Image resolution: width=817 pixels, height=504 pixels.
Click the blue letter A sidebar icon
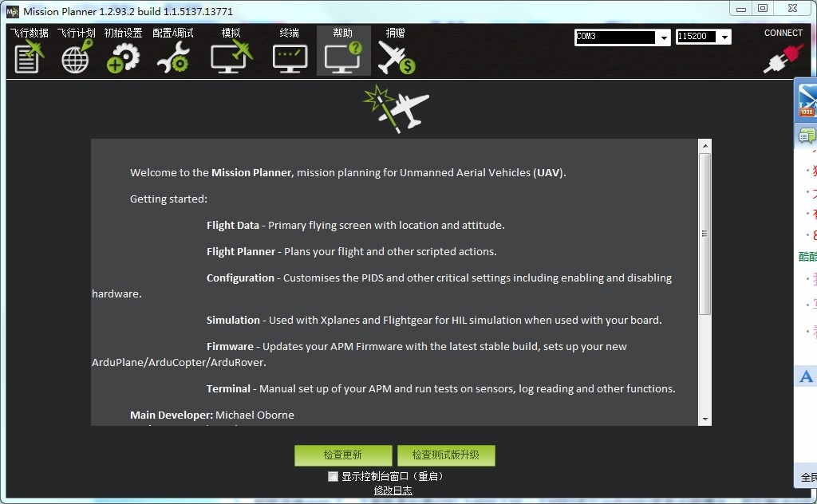pyautogui.click(x=806, y=376)
